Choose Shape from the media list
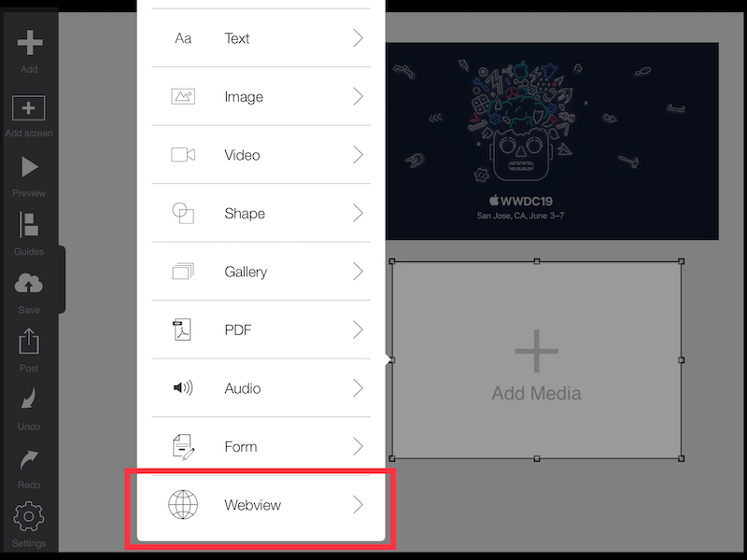Image resolution: width=747 pixels, height=560 pixels. [261, 213]
